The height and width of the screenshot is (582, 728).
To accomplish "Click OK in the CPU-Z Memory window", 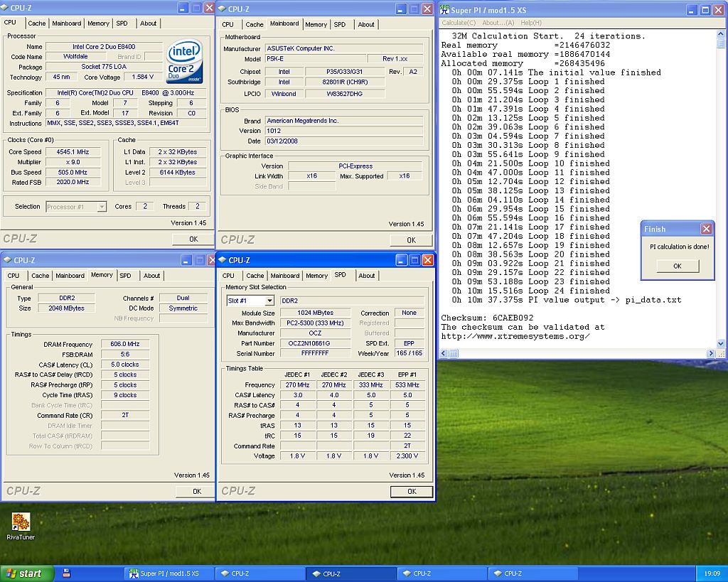I will (x=197, y=491).
